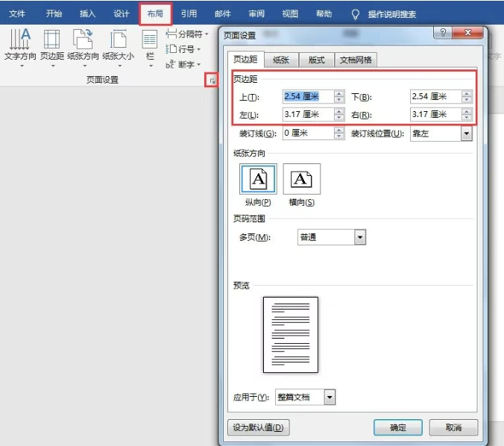Switch to the 视图 ribbon tab

coord(290,14)
